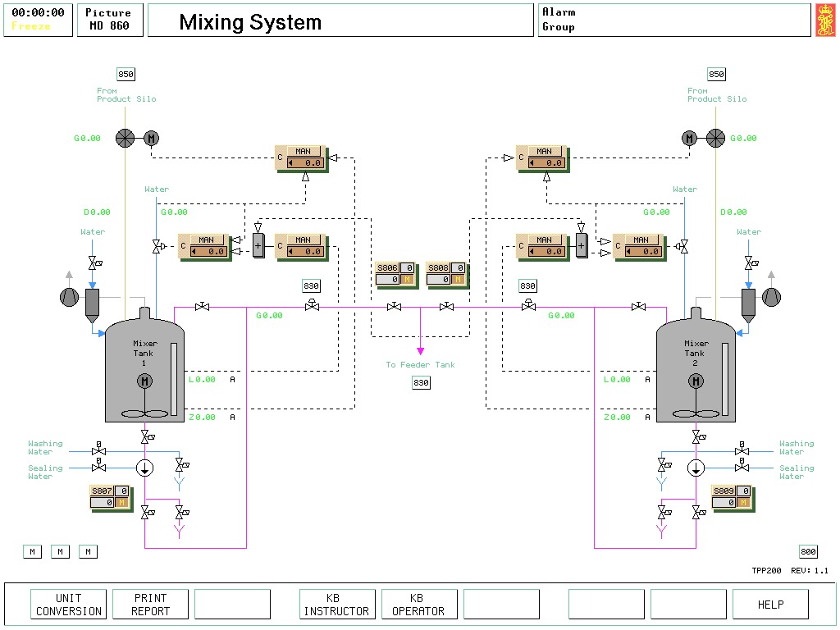Toggle the S808 switch mode M
This screenshot has width=840, height=630.
coord(458,280)
